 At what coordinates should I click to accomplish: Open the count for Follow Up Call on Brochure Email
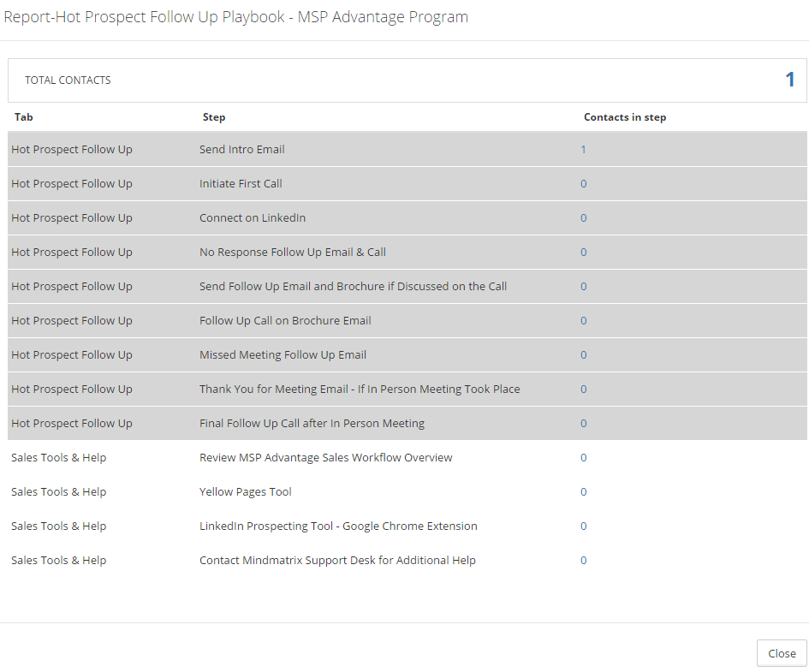(584, 320)
